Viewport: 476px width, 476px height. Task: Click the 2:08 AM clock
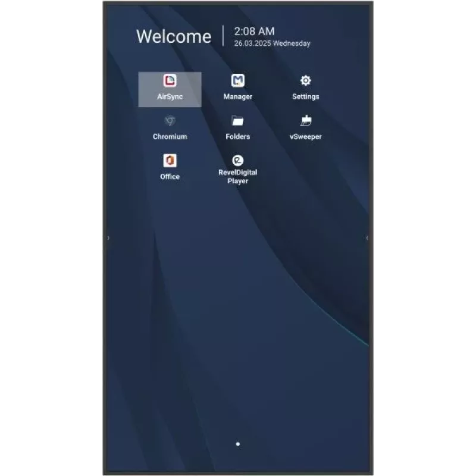pyautogui.click(x=254, y=31)
